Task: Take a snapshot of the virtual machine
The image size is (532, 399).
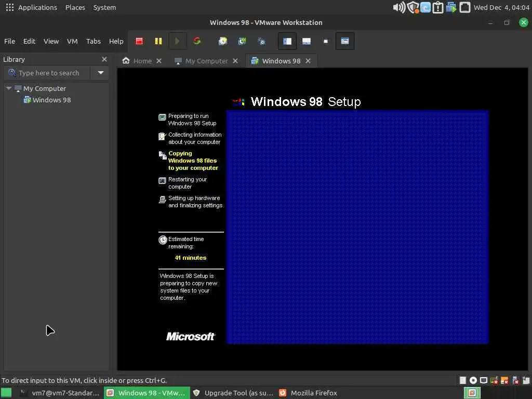Action: [x=222, y=41]
